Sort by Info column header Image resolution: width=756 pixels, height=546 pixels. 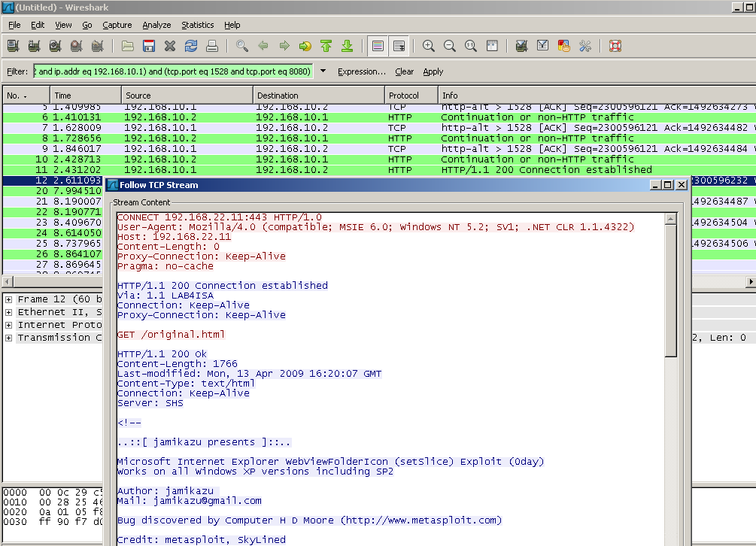[x=597, y=96]
